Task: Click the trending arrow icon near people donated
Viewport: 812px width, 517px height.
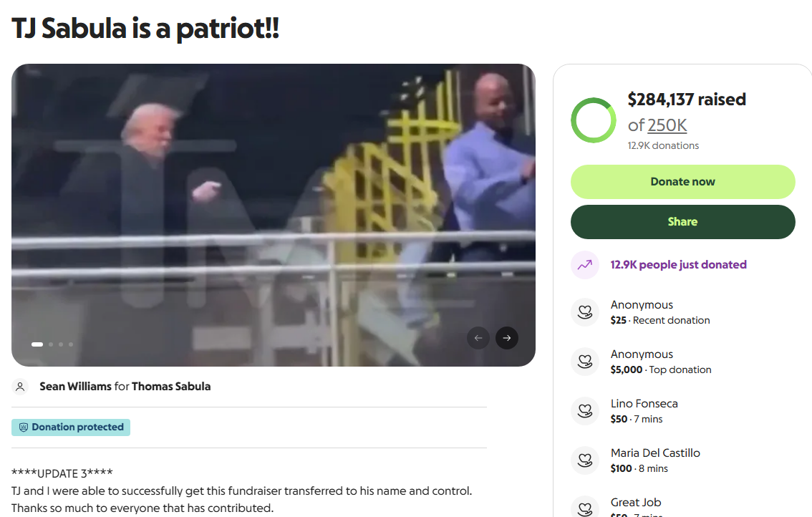Action: (585, 265)
